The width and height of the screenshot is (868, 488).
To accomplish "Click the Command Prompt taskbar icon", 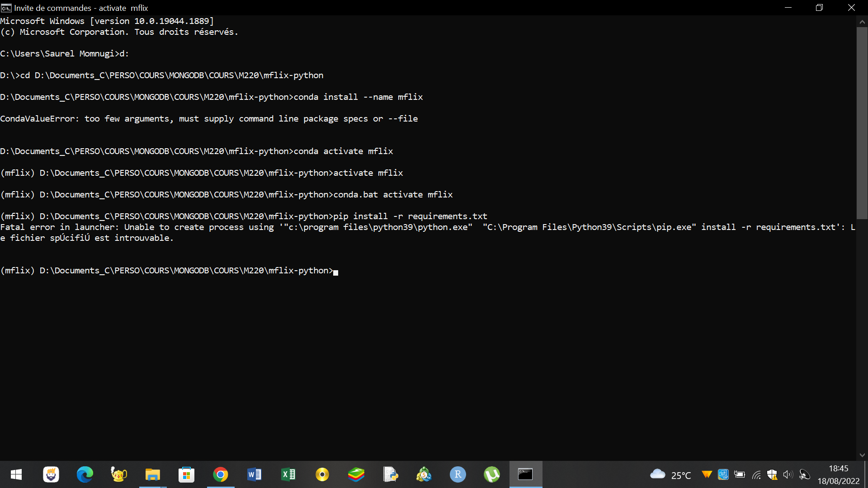I will tap(525, 474).
